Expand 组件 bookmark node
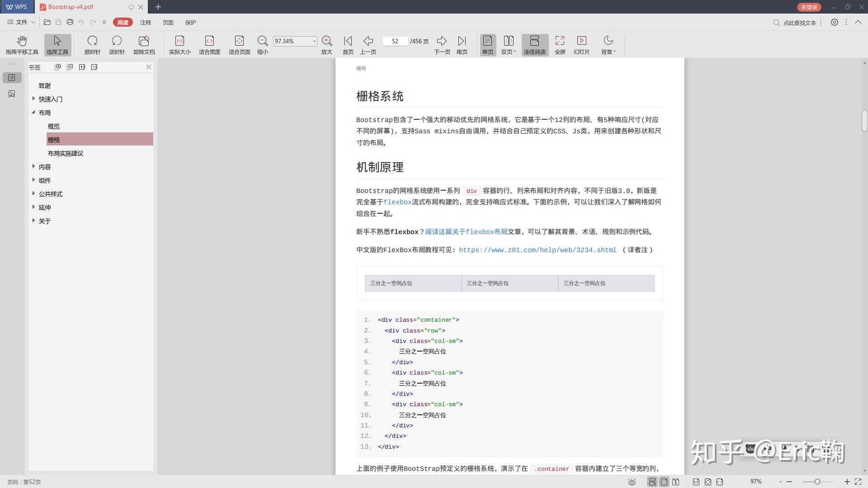This screenshot has height=488, width=868. 33,180
